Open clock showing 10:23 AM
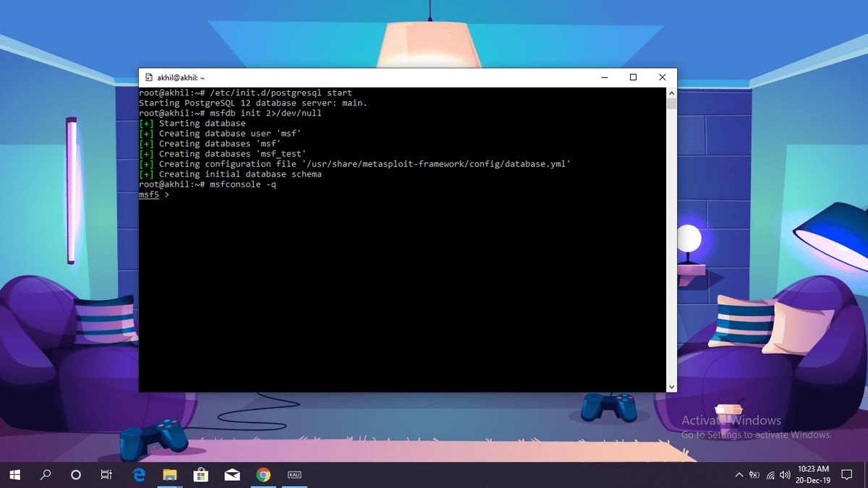 (814, 475)
